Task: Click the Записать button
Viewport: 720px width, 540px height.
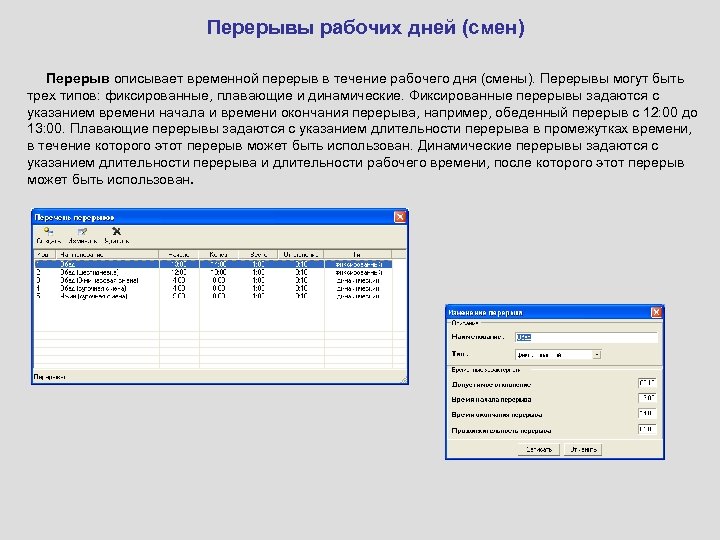Action: coord(539,450)
